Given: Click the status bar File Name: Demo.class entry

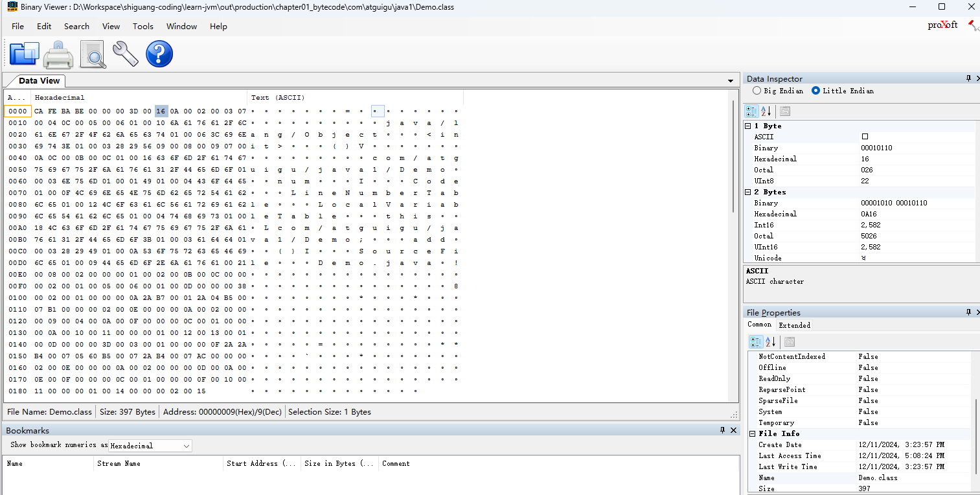Looking at the screenshot, I should coord(50,412).
